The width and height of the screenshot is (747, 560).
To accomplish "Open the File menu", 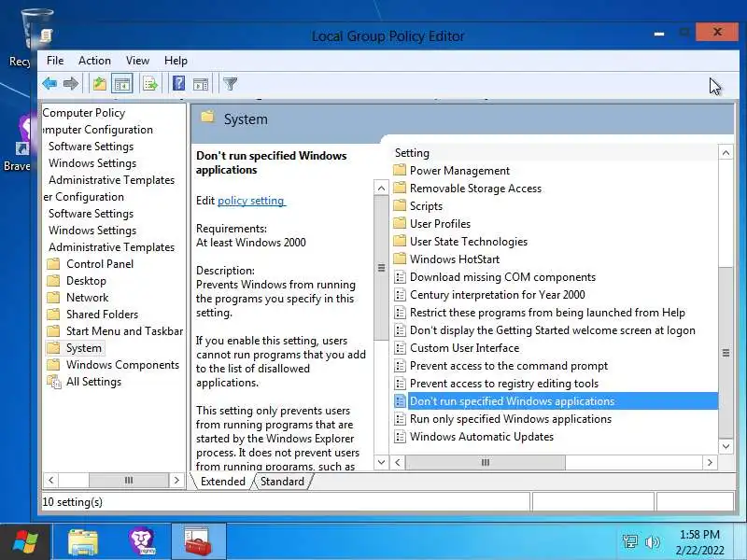I will (55, 61).
